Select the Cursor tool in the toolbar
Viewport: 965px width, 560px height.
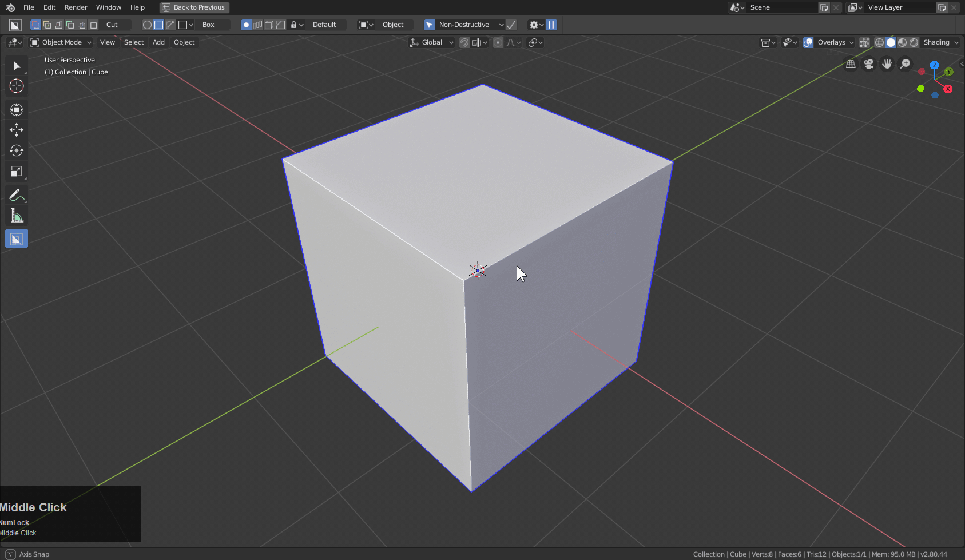pyautogui.click(x=17, y=86)
